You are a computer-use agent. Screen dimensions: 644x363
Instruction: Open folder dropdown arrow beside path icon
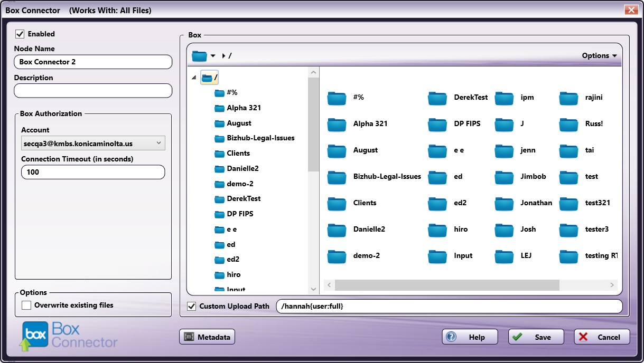(213, 56)
